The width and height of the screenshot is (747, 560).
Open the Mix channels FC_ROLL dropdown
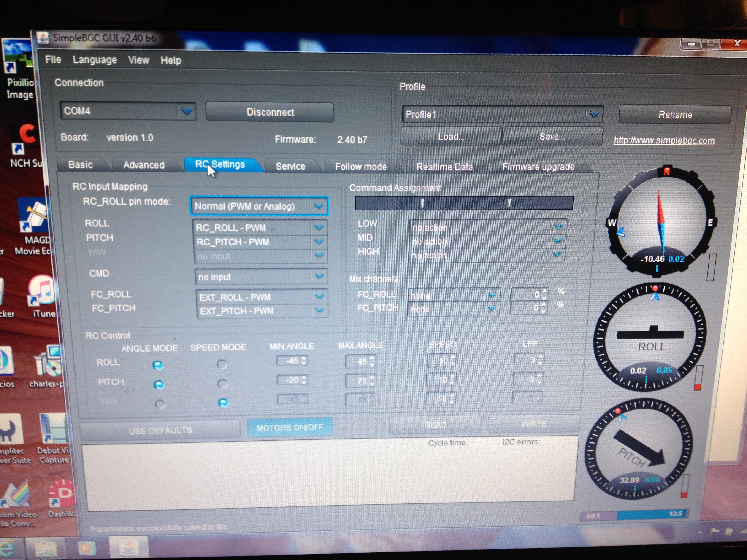coord(454,296)
